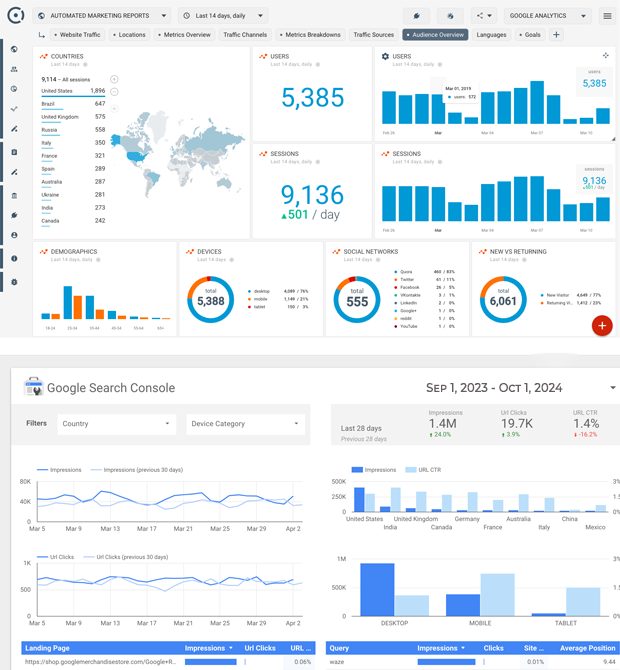This screenshot has height=670, width=620.
Task: Open the googlemerchandisestore landing page link
Action: [100, 661]
